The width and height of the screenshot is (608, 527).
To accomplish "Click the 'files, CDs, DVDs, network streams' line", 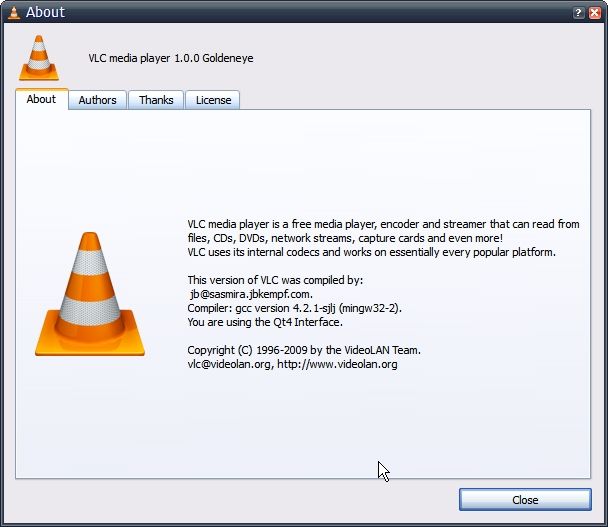I will coord(345,238).
